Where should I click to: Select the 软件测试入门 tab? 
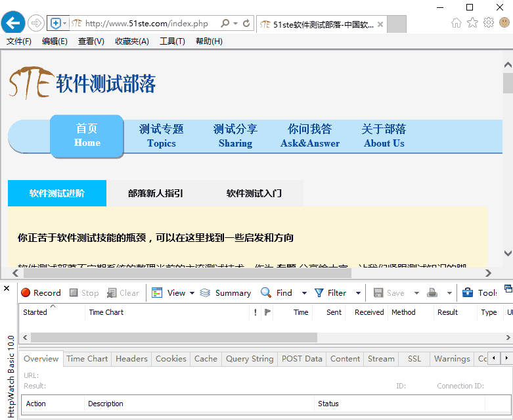click(x=254, y=193)
